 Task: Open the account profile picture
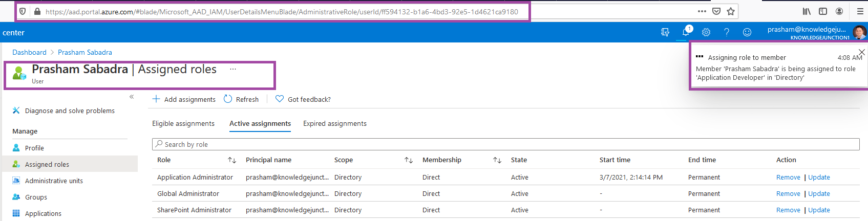coord(859,33)
